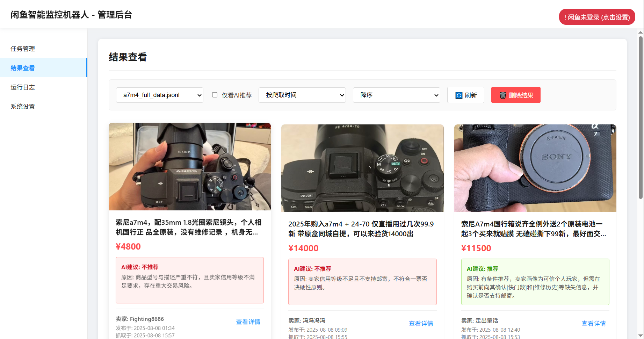
Task: Click title 索尼a7m4，配35mm 1.8光圈索尼镜头
Action: (x=189, y=227)
